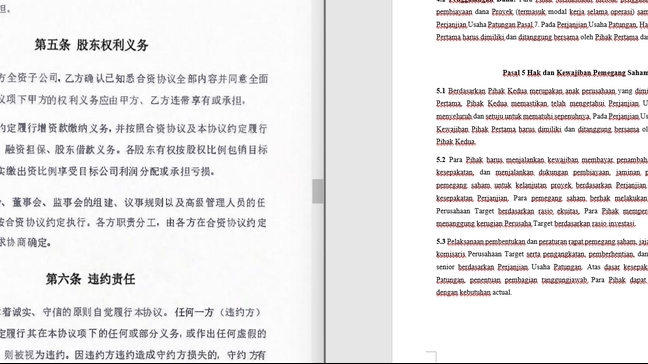
Task: Click the line containing "则被视为违约"
Action: [135, 354]
